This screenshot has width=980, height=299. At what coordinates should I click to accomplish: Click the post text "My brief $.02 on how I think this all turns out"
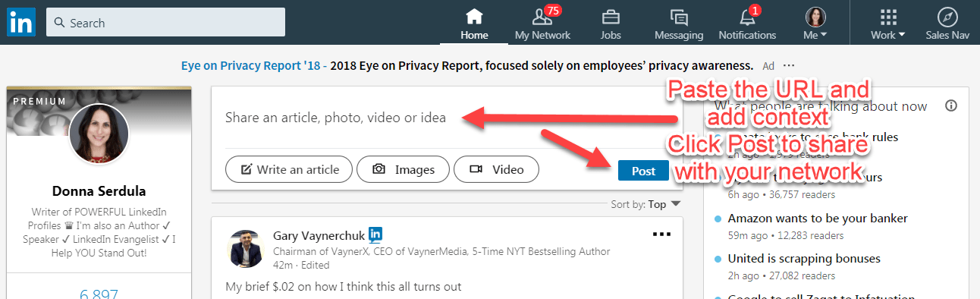click(344, 287)
